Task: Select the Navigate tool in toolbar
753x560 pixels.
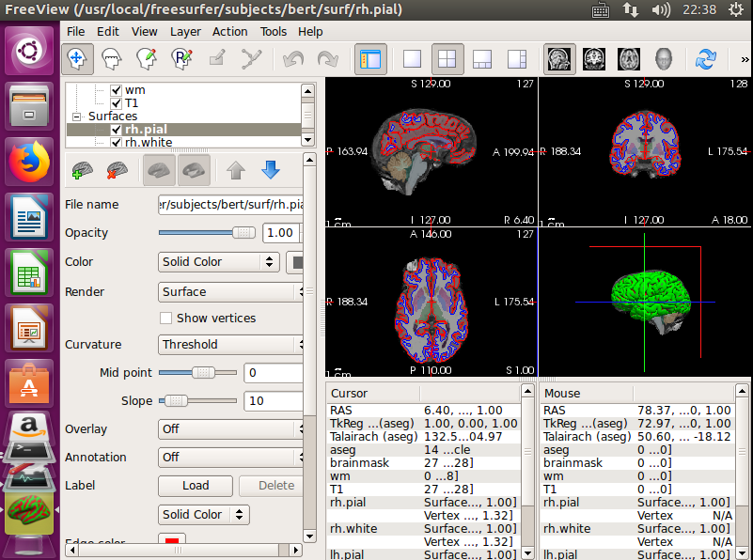Action: 77,59
